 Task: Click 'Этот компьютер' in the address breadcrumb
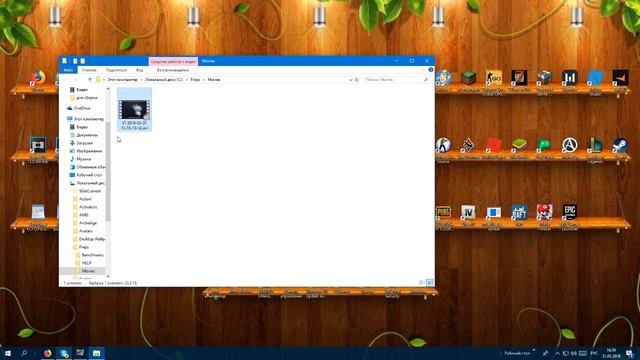(122, 80)
